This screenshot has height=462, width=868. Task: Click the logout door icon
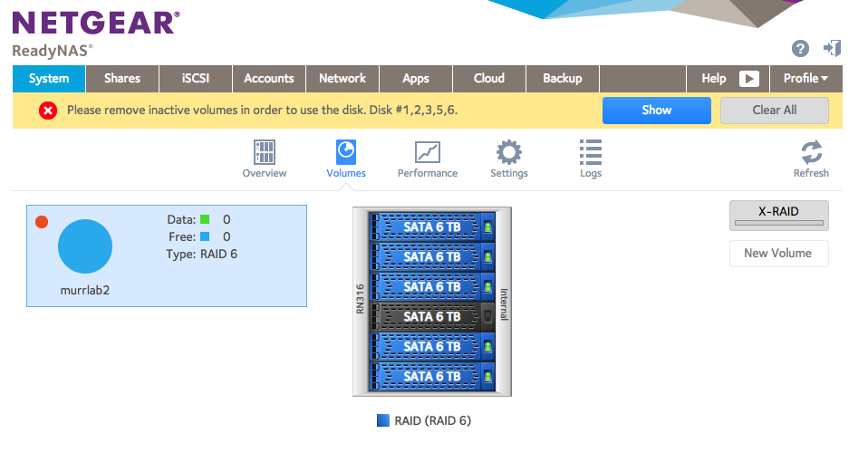coord(832,49)
